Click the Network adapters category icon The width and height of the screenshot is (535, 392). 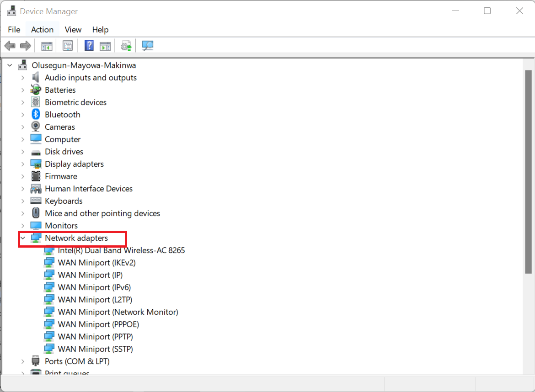click(x=36, y=238)
